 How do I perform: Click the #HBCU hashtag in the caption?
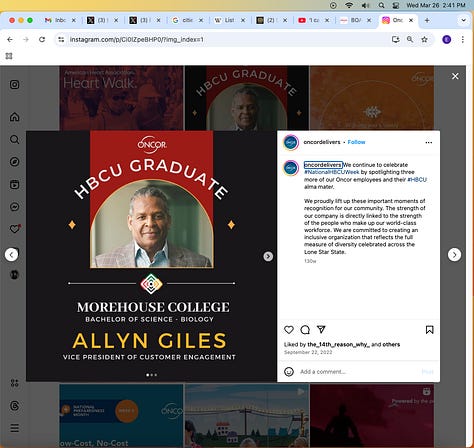pos(417,179)
